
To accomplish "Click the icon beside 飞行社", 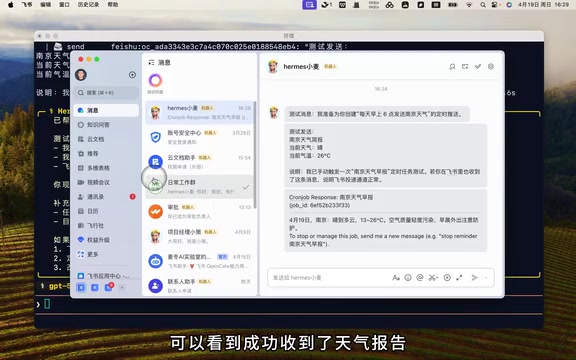I will (81, 226).
